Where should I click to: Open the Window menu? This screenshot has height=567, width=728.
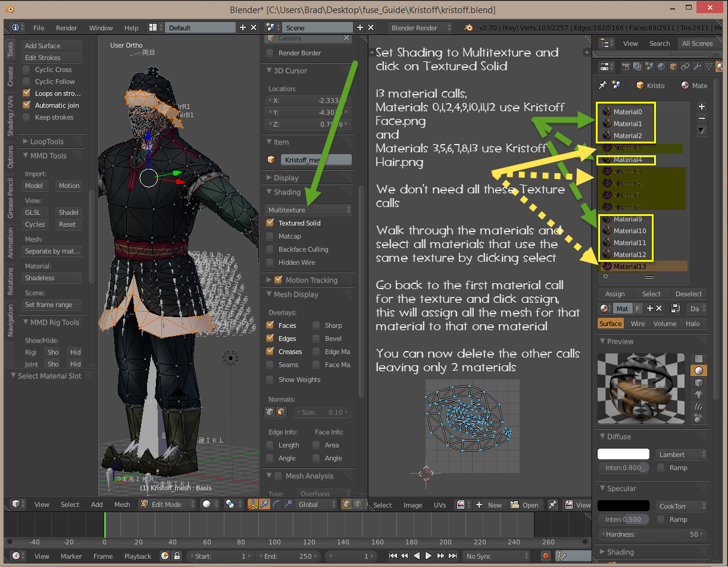[x=101, y=28]
